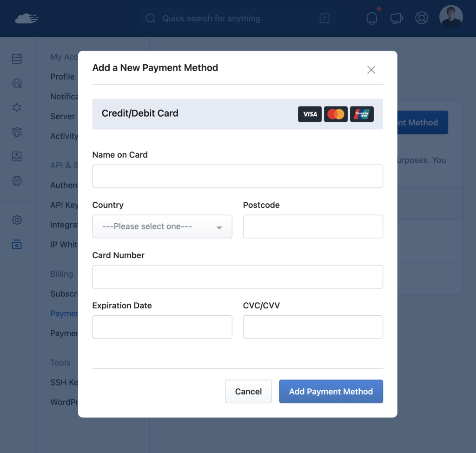Click the domains globe icon
Viewport: 476px width, 453px height.
(17, 83)
